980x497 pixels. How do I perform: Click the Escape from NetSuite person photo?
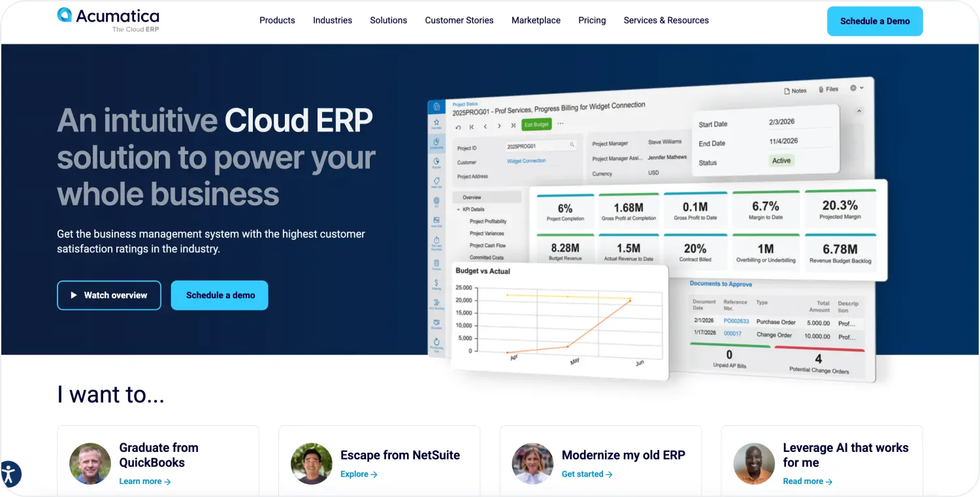(x=312, y=464)
